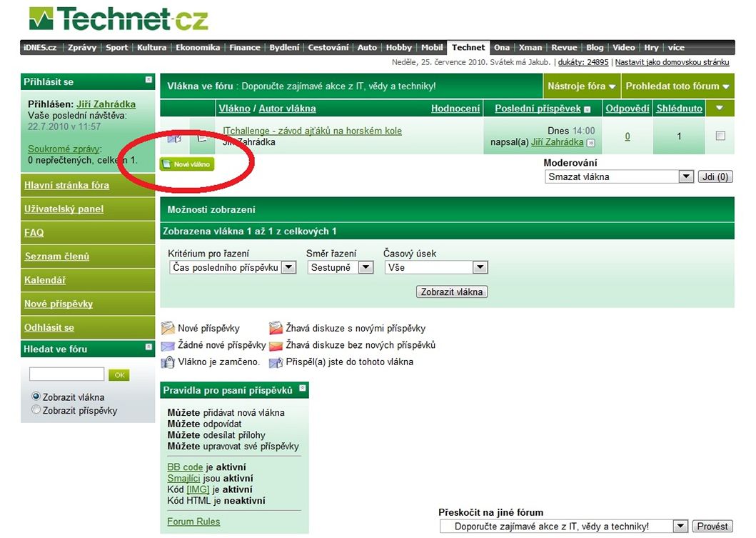Click go-to-last-post arrow icon after Jiří Zahrádka
Viewport: 756px width, 538px height.
(x=590, y=143)
